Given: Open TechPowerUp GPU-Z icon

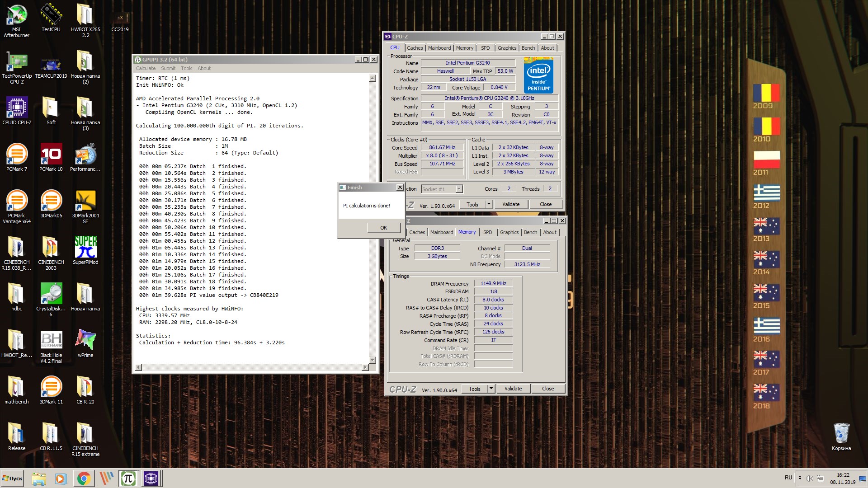Looking at the screenshot, I should 17,67.
